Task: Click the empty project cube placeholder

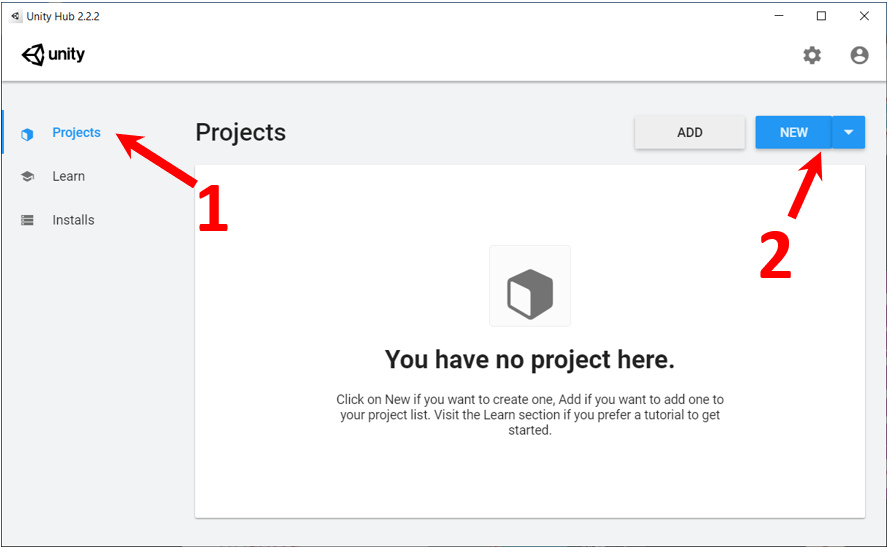Action: 530,286
